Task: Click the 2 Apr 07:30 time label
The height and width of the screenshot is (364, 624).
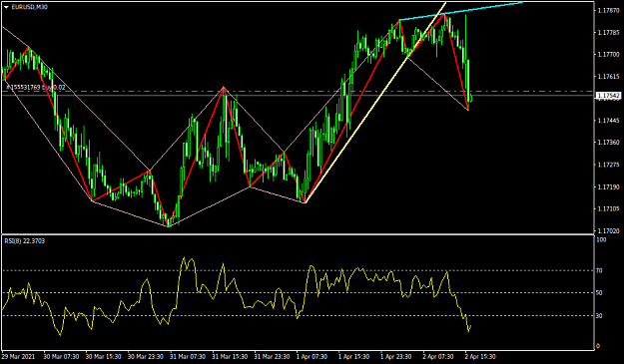Action: tap(439, 357)
